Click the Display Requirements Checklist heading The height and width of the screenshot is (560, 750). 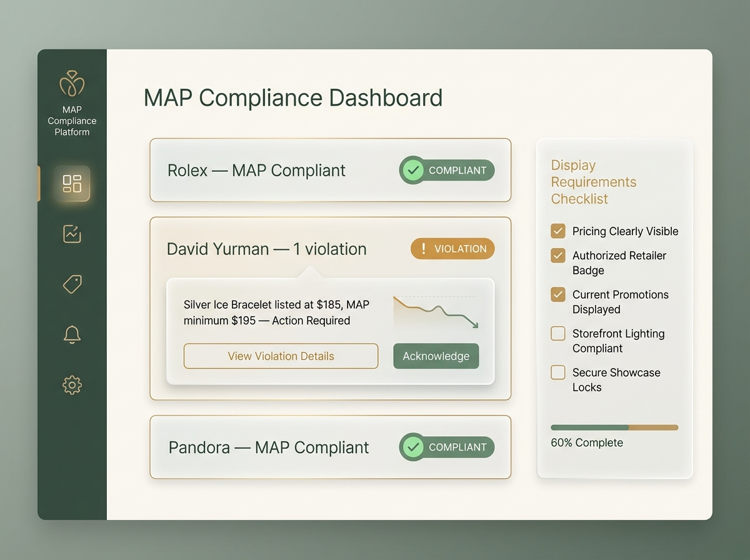point(594,182)
